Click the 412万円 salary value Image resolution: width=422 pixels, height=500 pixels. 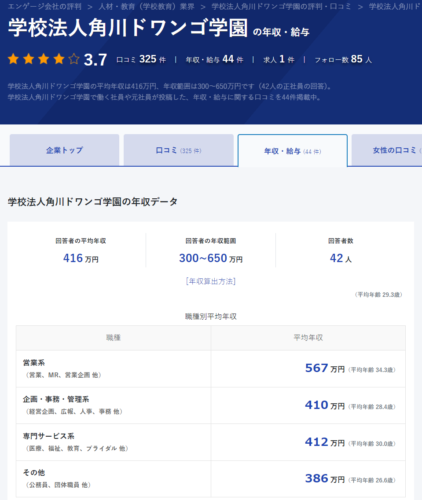325,442
